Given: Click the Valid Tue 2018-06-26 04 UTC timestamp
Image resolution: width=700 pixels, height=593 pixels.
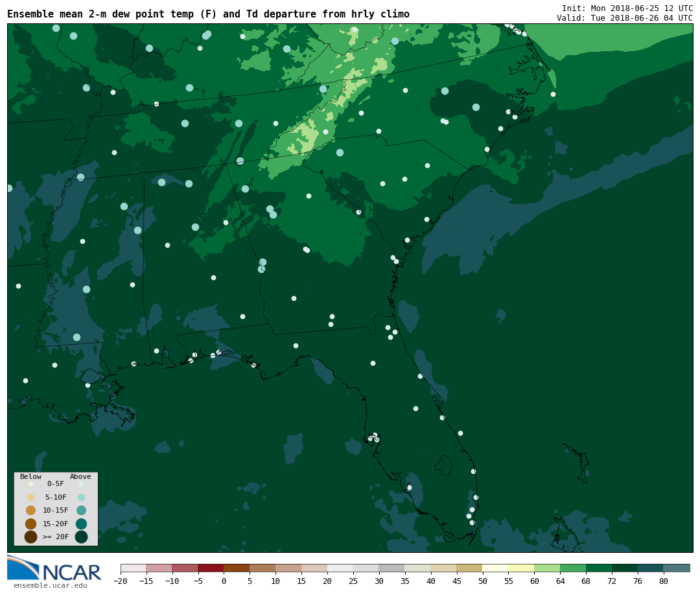Looking at the screenshot, I should pyautogui.click(x=625, y=18).
